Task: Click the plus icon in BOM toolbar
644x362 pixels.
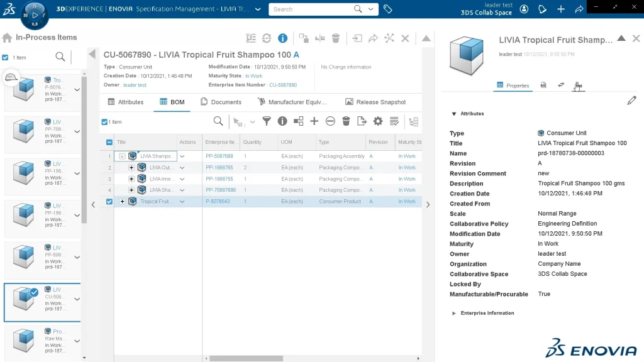Action: (x=314, y=121)
